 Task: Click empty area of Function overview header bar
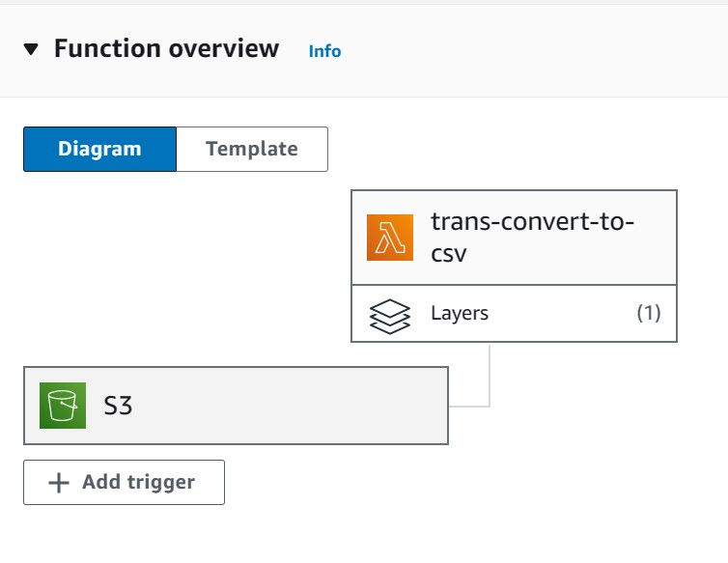[x=534, y=50]
